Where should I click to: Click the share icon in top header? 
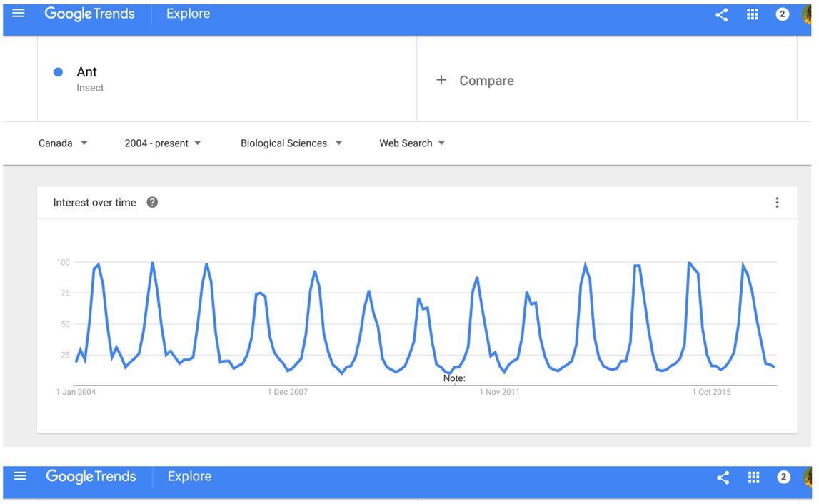point(721,14)
